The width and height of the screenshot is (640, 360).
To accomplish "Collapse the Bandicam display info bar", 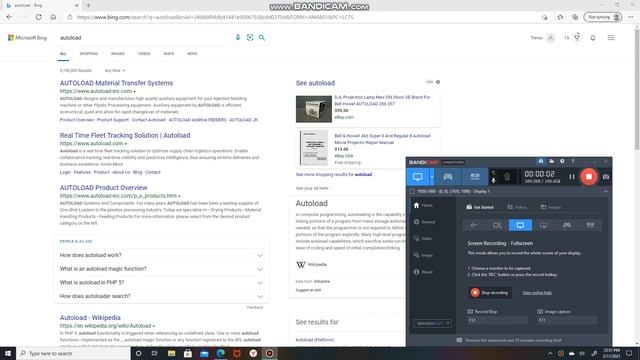I will click(x=605, y=191).
